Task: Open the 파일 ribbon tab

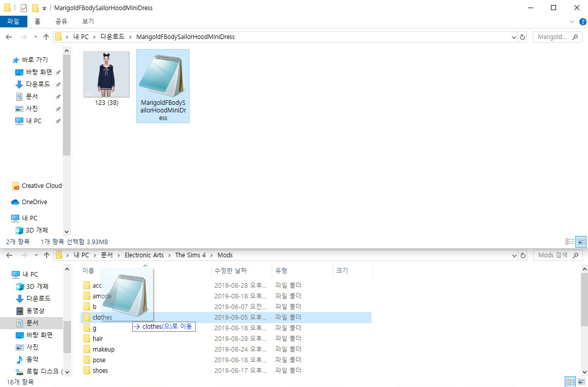Action: pyautogui.click(x=14, y=22)
